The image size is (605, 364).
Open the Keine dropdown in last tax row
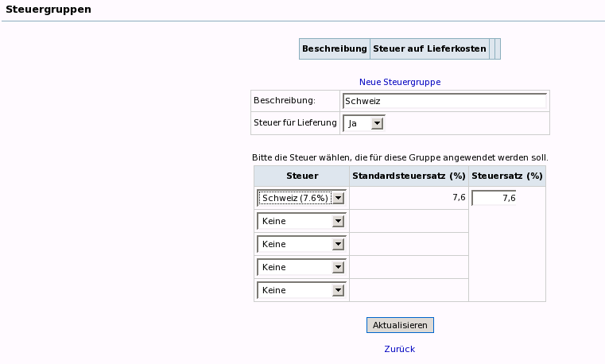[x=301, y=290]
